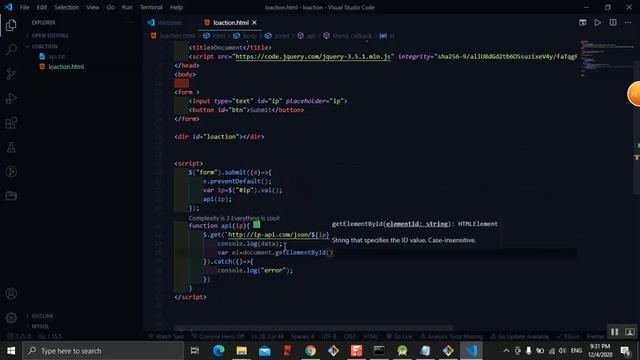Open the editor More Actions ellipsis

coord(628,22)
